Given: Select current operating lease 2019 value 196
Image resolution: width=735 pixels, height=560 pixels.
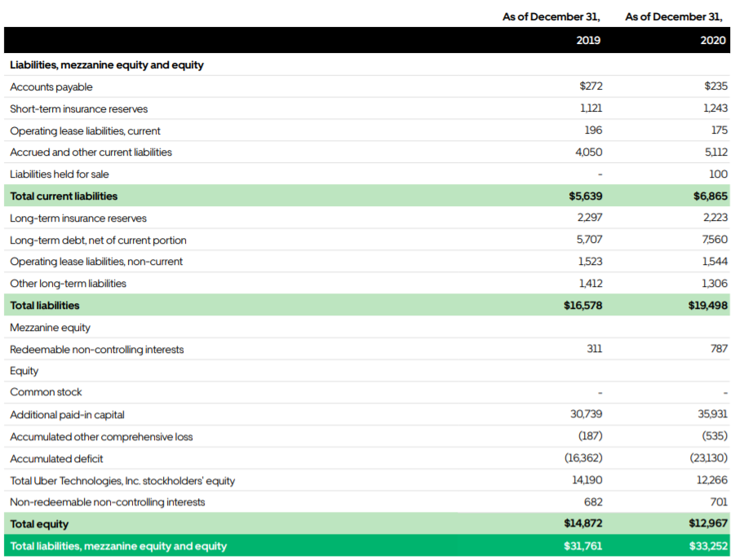Looking at the screenshot, I should [x=593, y=130].
